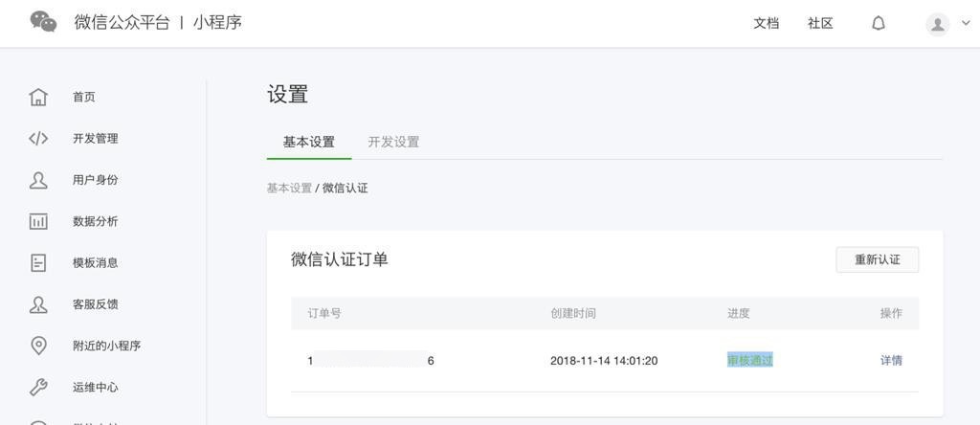This screenshot has width=980, height=425.
Task: Click the 客服反馈 icon in the sidebar
Action: coord(38,304)
